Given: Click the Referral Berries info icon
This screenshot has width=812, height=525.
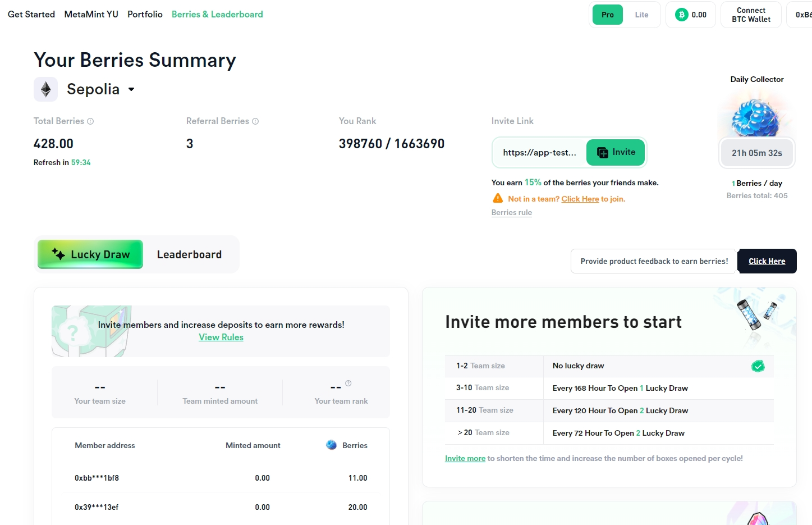Looking at the screenshot, I should pos(255,121).
